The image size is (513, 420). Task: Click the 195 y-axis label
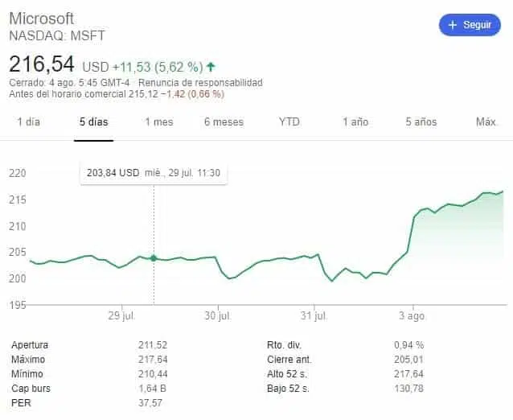18,305
